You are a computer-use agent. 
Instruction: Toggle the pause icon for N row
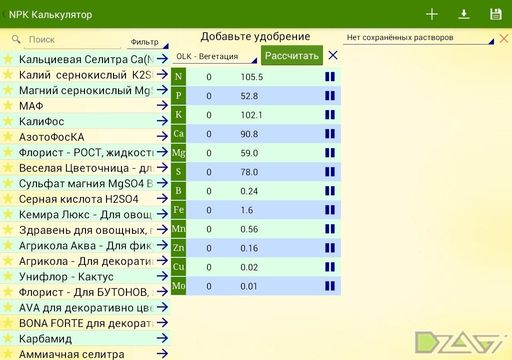click(x=330, y=77)
